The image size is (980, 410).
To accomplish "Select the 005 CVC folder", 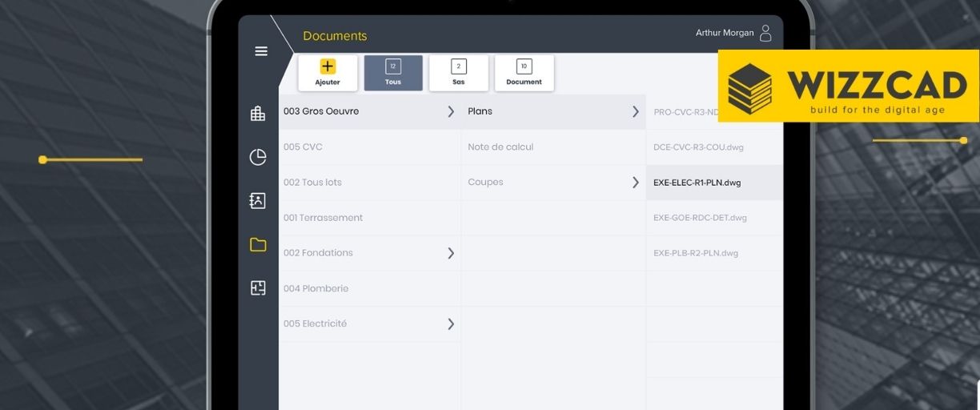I will pos(370,147).
